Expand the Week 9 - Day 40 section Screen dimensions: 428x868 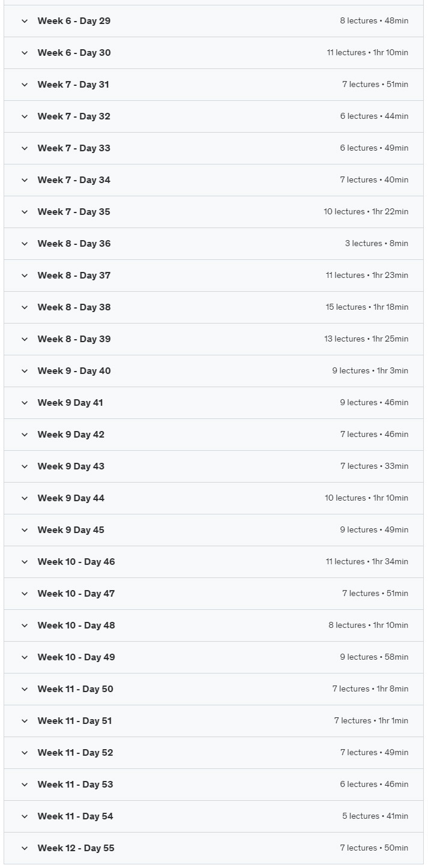(214, 371)
